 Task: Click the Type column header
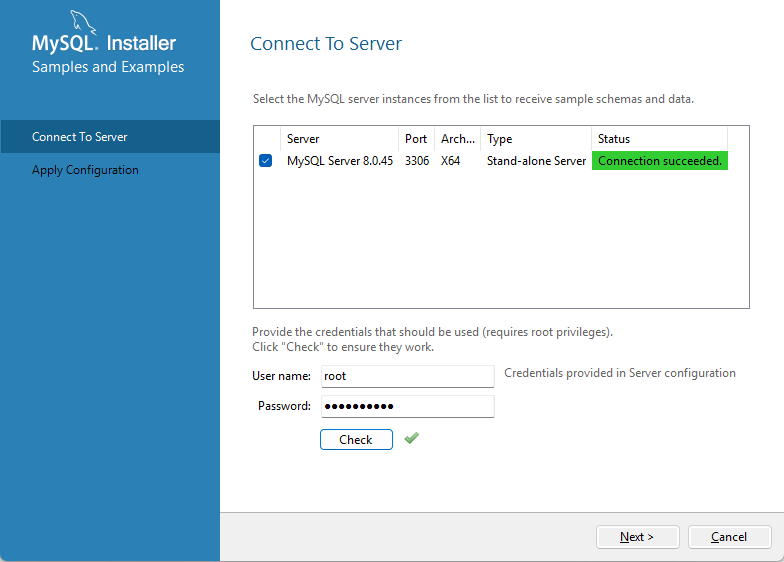pyautogui.click(x=536, y=138)
